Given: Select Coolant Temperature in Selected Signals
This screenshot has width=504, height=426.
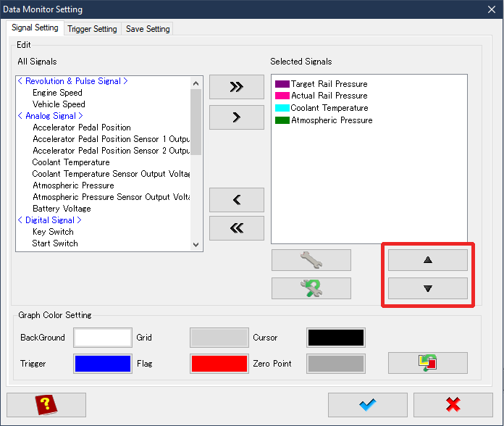Looking at the screenshot, I should pos(329,108).
